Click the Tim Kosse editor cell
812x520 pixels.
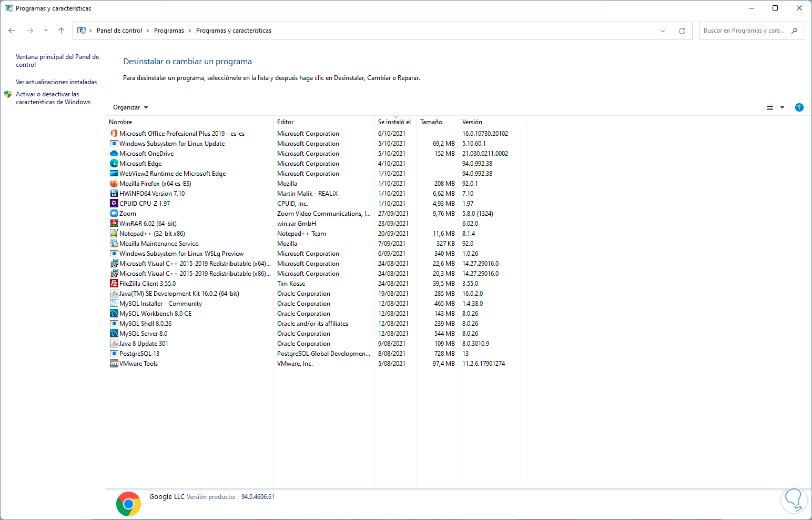pyautogui.click(x=291, y=284)
